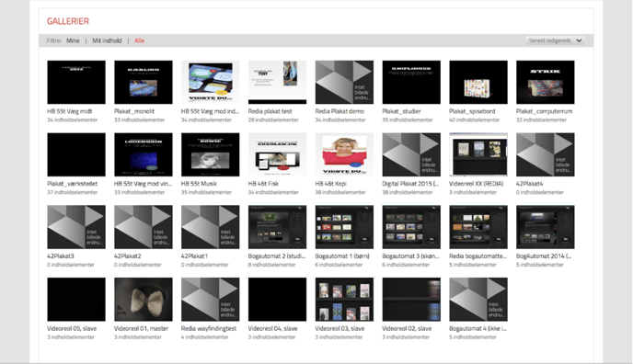Click '4 indholdselementer' under Redia wayfindingtest

pos(205,337)
